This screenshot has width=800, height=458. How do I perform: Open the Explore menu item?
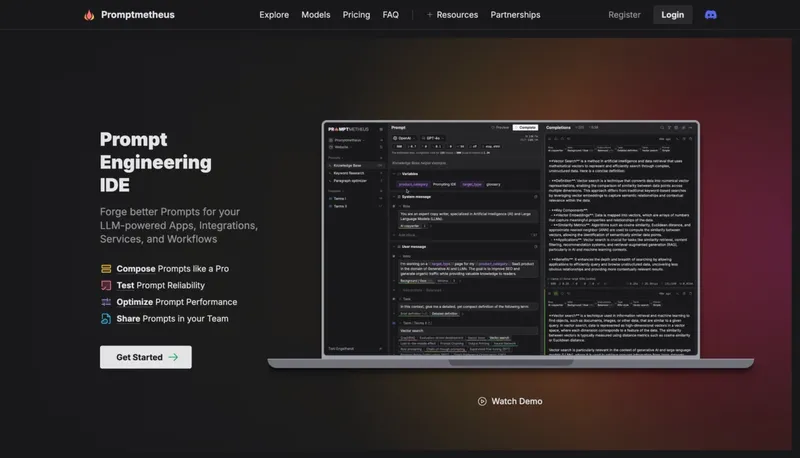coord(274,15)
